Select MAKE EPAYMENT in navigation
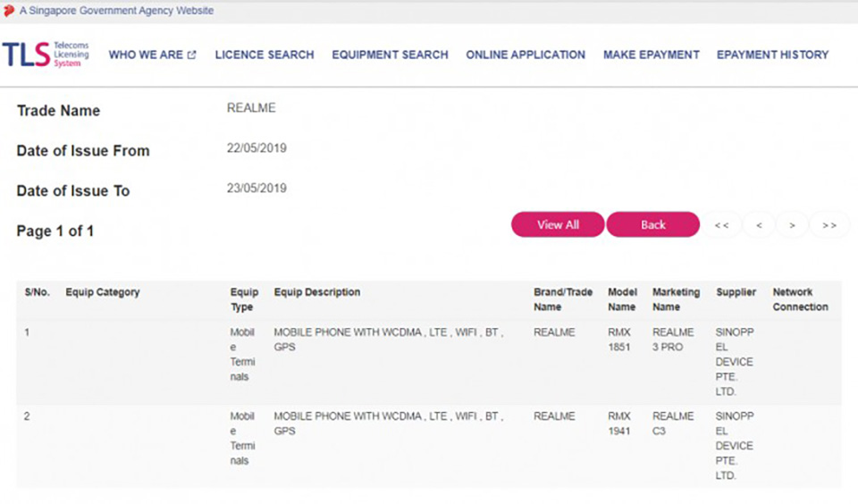The width and height of the screenshot is (858, 504). (x=652, y=55)
